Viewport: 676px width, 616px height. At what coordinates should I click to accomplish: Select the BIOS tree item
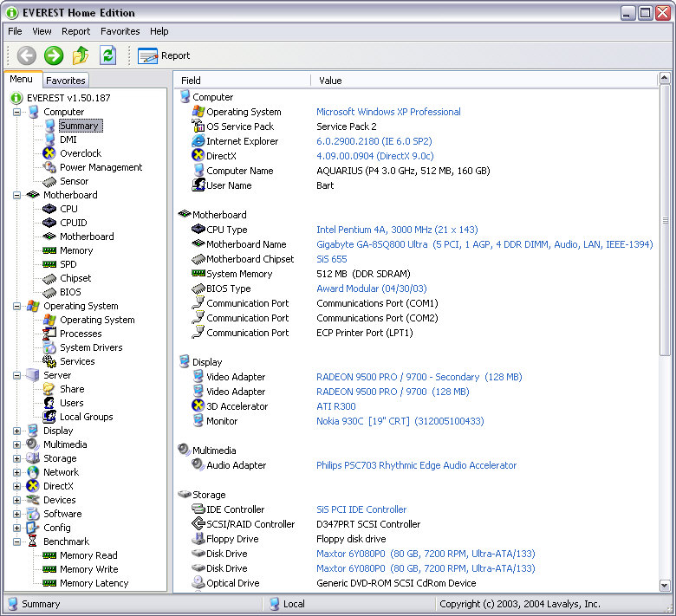tap(70, 292)
